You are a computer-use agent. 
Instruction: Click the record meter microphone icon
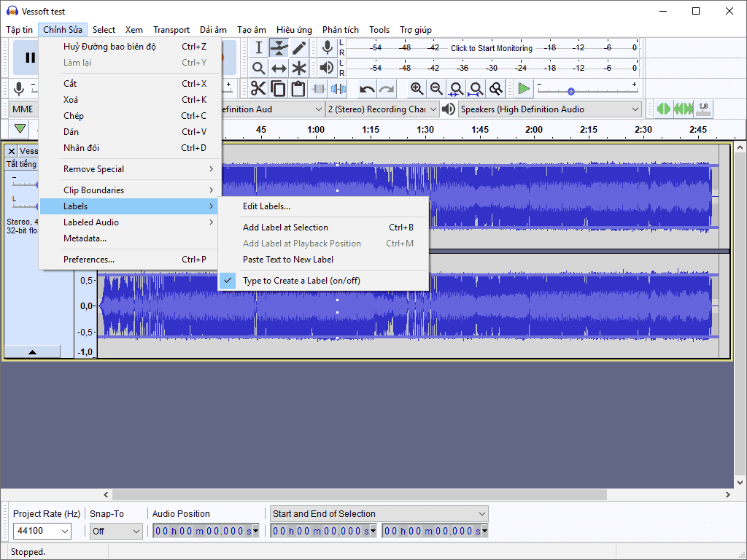327,47
